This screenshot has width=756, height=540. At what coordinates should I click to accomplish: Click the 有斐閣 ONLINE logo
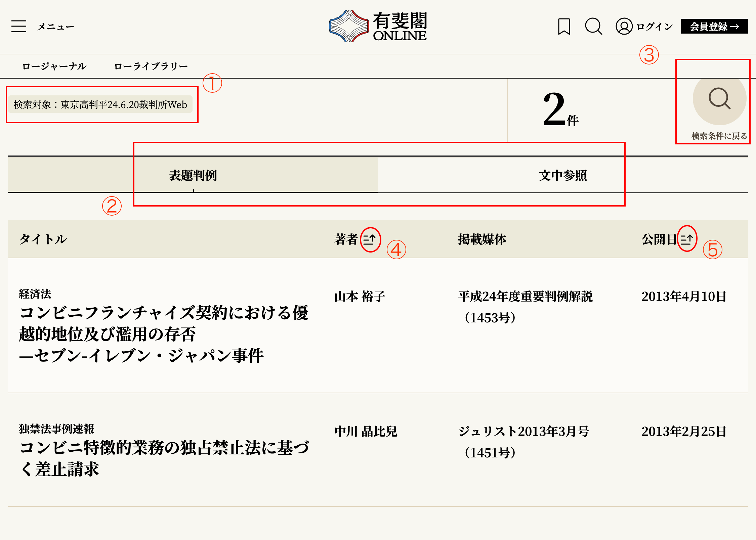click(378, 26)
